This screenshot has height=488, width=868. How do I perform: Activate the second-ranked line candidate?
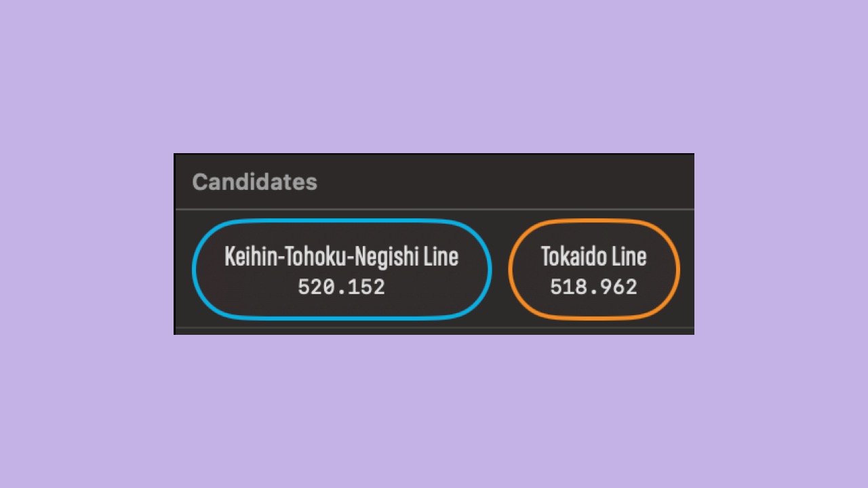tap(594, 269)
